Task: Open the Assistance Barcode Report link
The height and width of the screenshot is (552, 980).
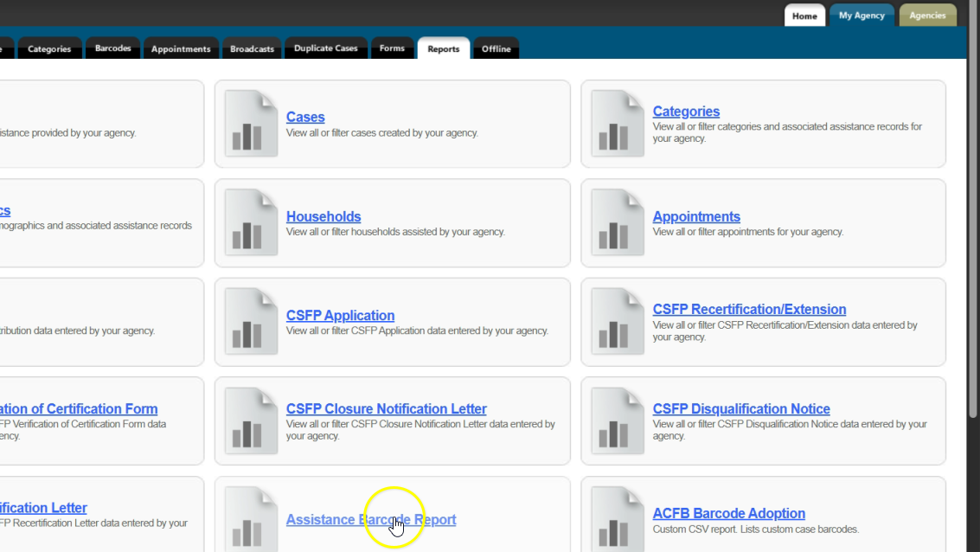Action: point(370,520)
